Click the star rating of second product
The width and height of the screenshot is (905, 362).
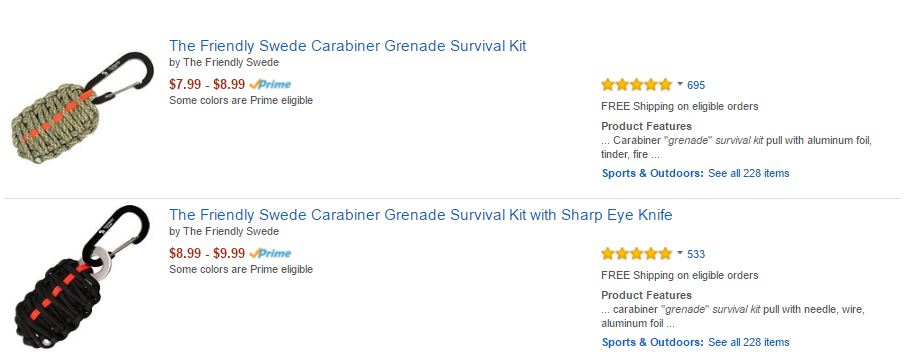tap(637, 253)
